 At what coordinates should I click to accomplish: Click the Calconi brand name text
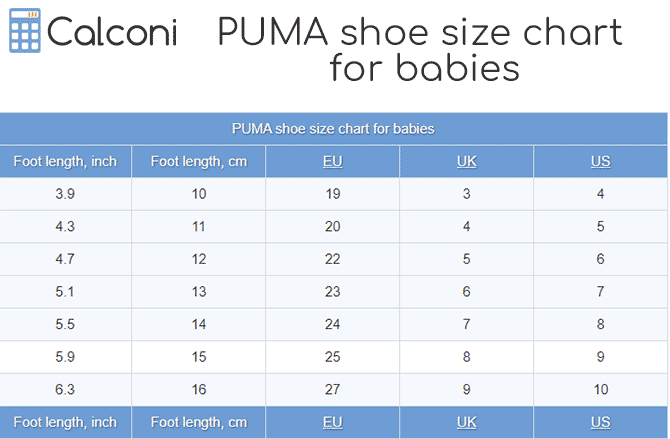point(112,33)
